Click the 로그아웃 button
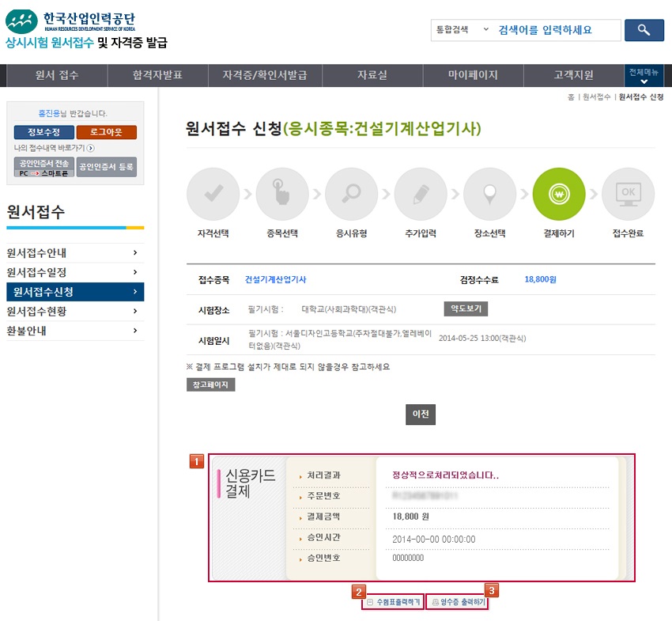Viewport: 672px width, 621px height. (107, 132)
